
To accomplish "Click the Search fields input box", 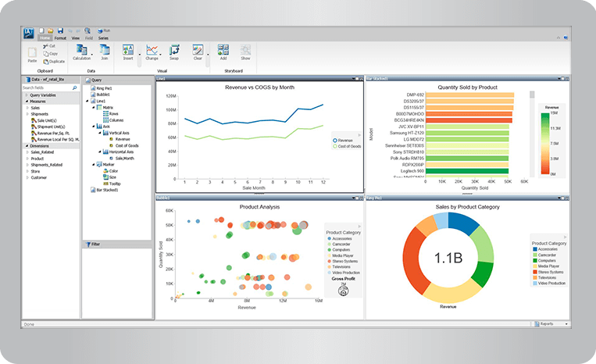I will click(49, 87).
